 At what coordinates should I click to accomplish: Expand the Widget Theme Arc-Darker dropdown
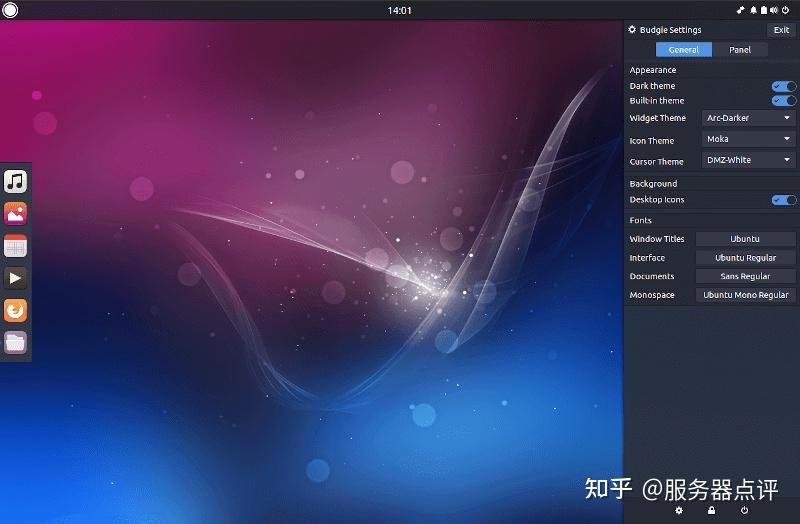pos(748,118)
